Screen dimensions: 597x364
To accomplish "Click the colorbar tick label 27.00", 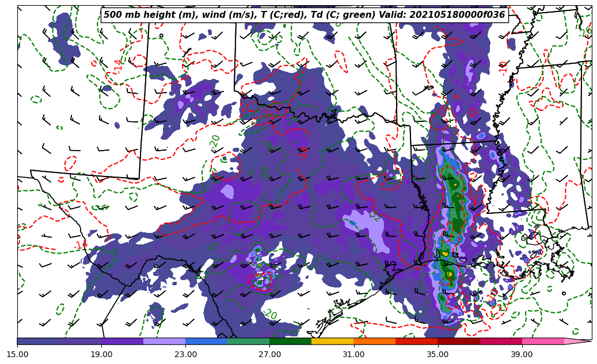I will pos(269,354).
